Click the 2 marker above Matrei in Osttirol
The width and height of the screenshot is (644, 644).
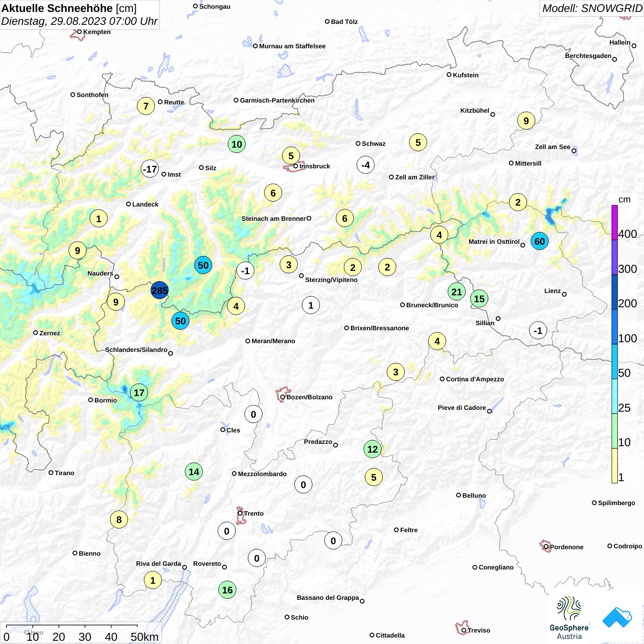click(x=518, y=202)
